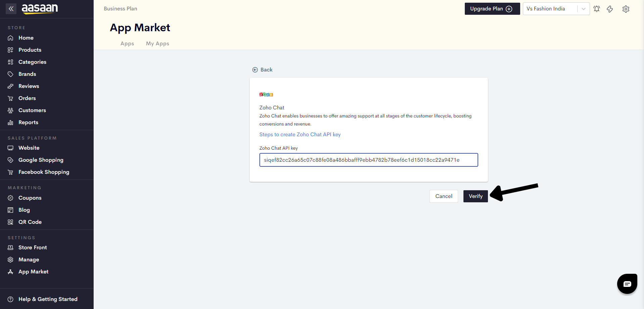This screenshot has height=309, width=644.
Task: Click the Website monitor icon
Action: pos(10,148)
